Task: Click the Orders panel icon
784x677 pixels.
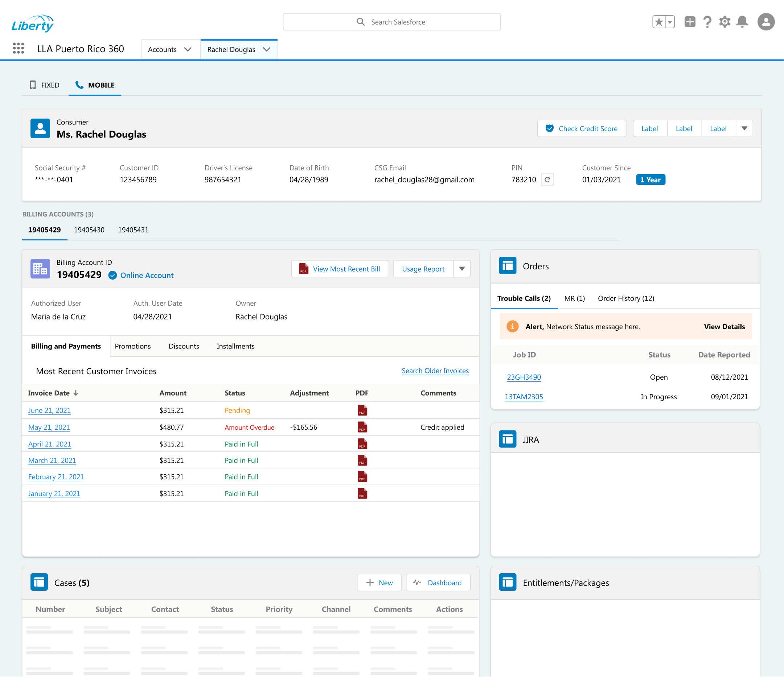Action: (508, 266)
